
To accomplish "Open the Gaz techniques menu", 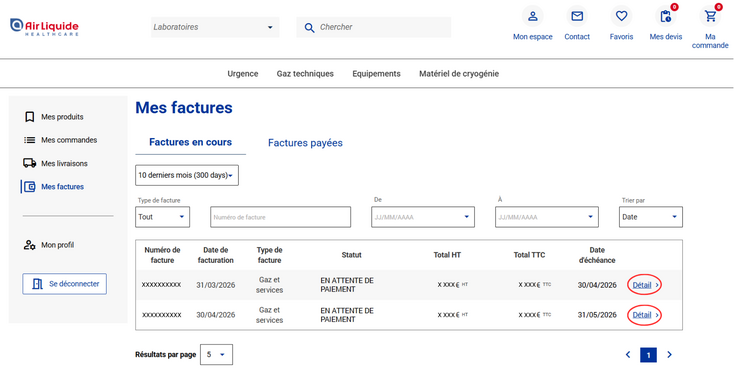I will tap(305, 74).
